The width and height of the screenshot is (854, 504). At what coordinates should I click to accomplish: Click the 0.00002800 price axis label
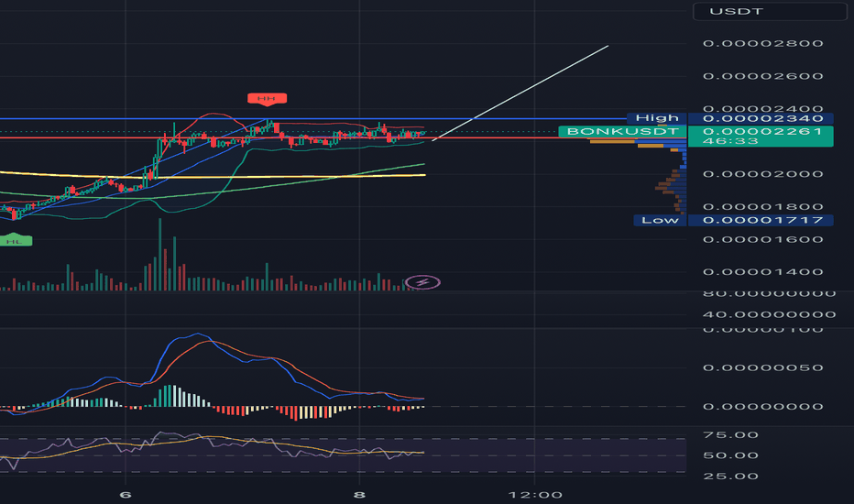pos(762,44)
